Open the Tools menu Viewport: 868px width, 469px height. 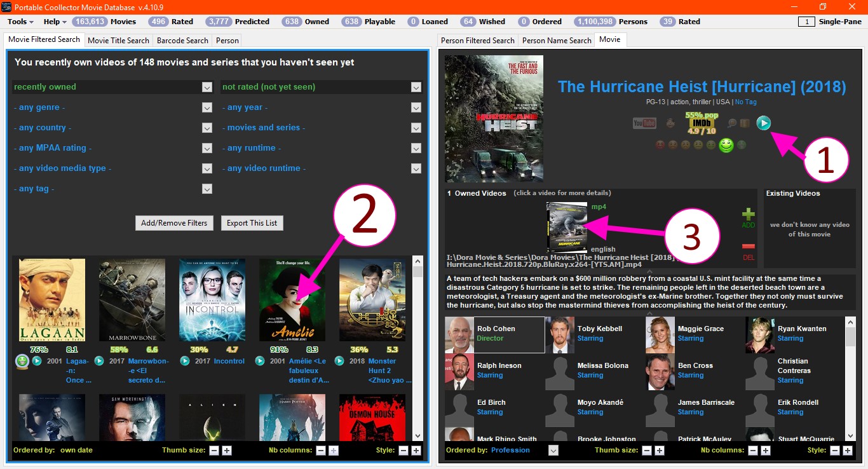pos(20,22)
